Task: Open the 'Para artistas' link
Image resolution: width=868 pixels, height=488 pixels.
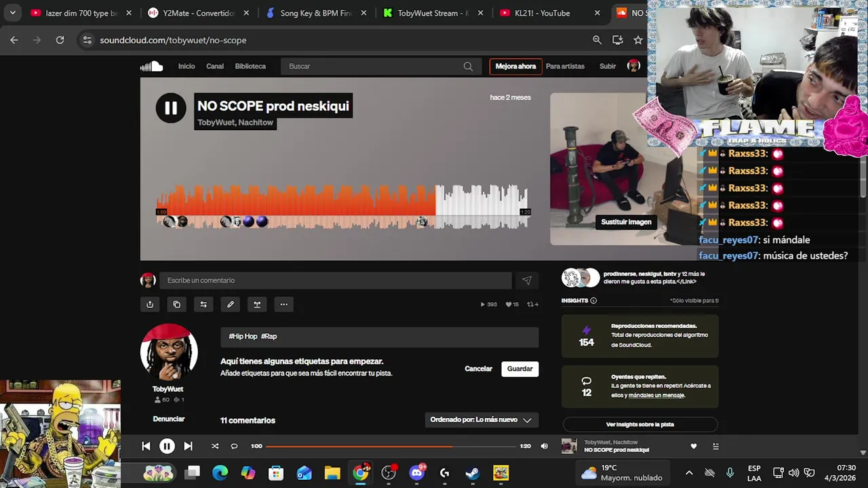Action: point(565,66)
